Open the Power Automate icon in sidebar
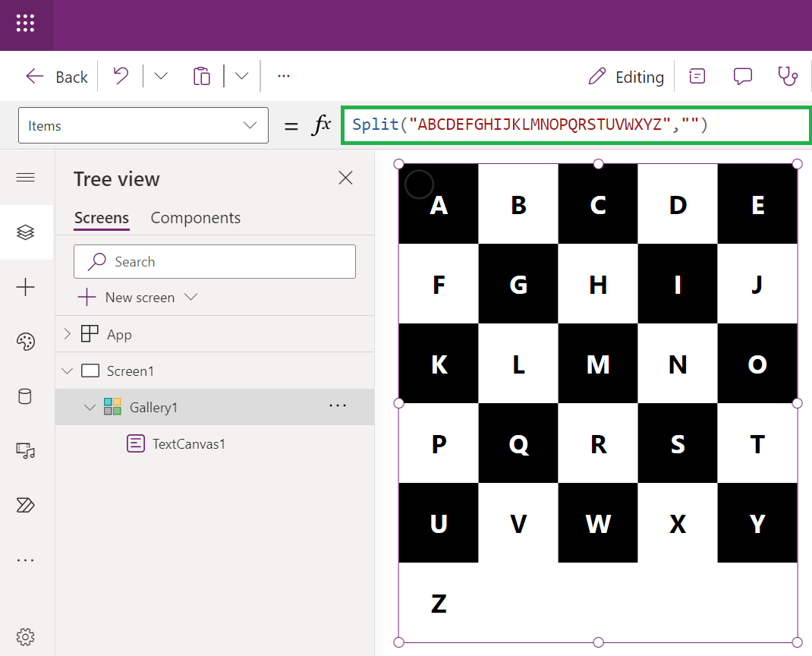The width and height of the screenshot is (812, 656). 25,505
